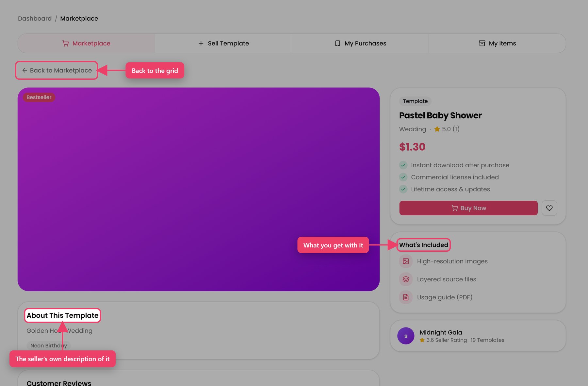Viewport: 588px width, 386px height.
Task: Click the 3.6 Seller Rating · 19 Templates text
Action: click(x=465, y=340)
